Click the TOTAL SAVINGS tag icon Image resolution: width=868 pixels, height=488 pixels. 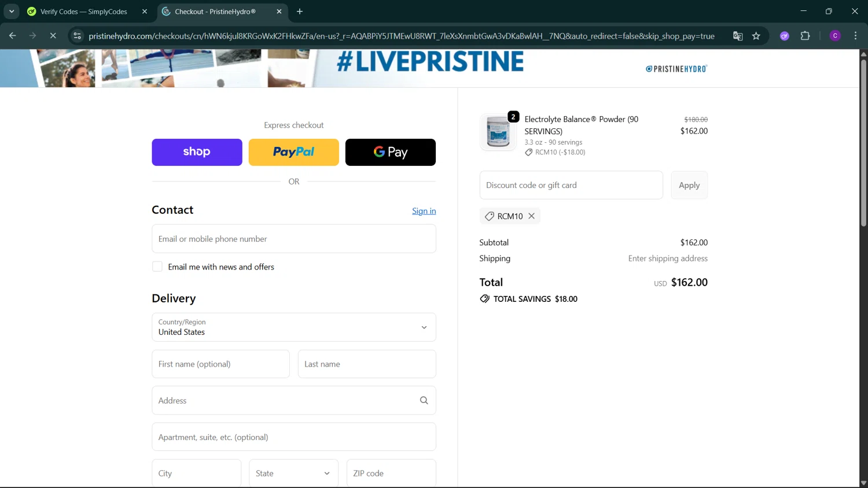pyautogui.click(x=484, y=299)
